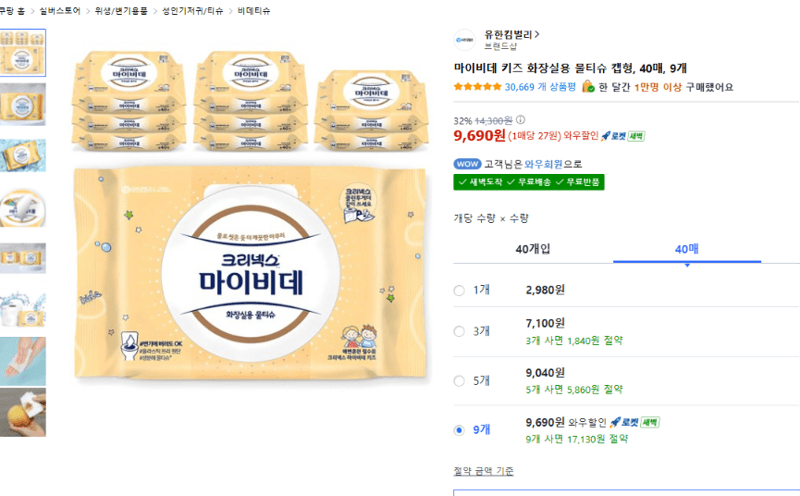
Task: Select the 1개 quantity radio button
Action: (x=459, y=290)
